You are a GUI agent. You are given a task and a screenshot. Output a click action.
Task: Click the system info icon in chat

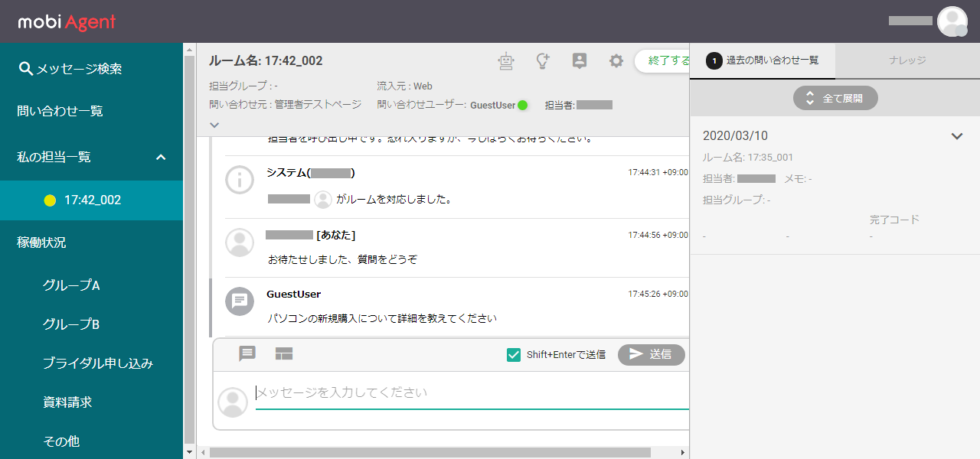[240, 180]
